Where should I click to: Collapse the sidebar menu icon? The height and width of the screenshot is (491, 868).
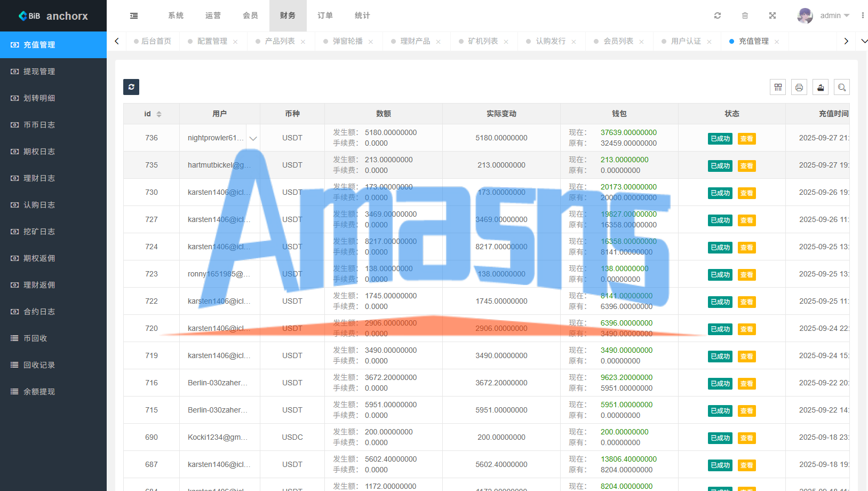pyautogui.click(x=134, y=15)
